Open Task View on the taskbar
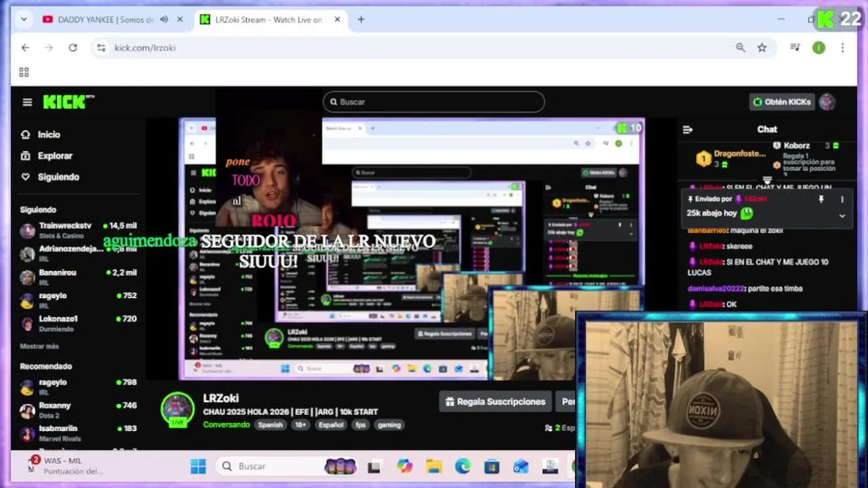The width and height of the screenshot is (868, 488). pos(374,467)
